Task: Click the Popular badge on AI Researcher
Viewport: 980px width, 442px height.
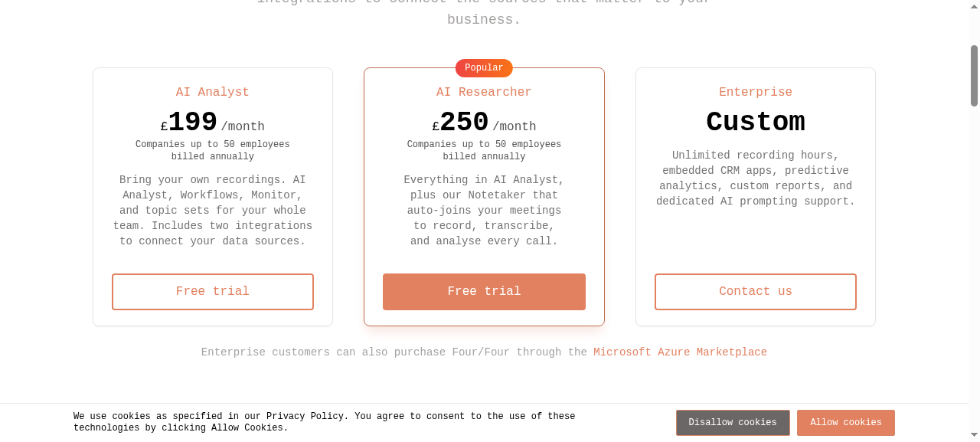Action: (484, 68)
